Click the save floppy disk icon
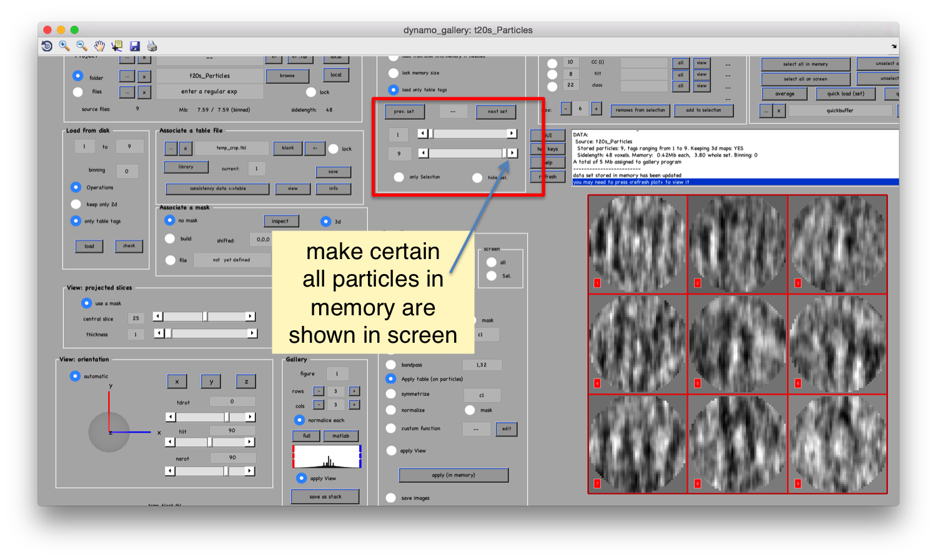The width and height of the screenshot is (937, 560). coord(134,46)
